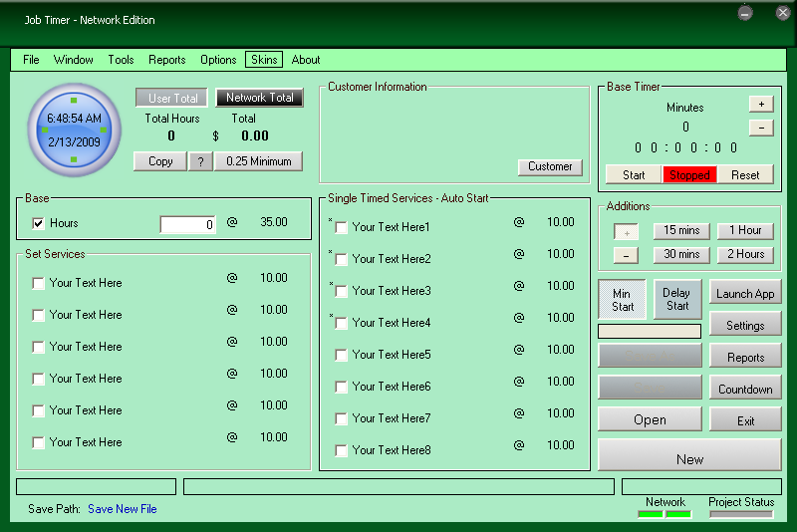
Task: Reset the Base Timer
Action: click(745, 174)
